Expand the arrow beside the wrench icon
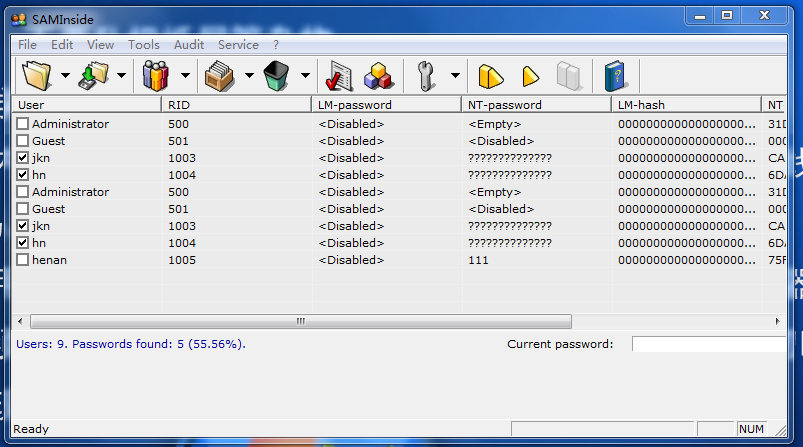Screen dimensions: 803x447 pyautogui.click(x=455, y=76)
